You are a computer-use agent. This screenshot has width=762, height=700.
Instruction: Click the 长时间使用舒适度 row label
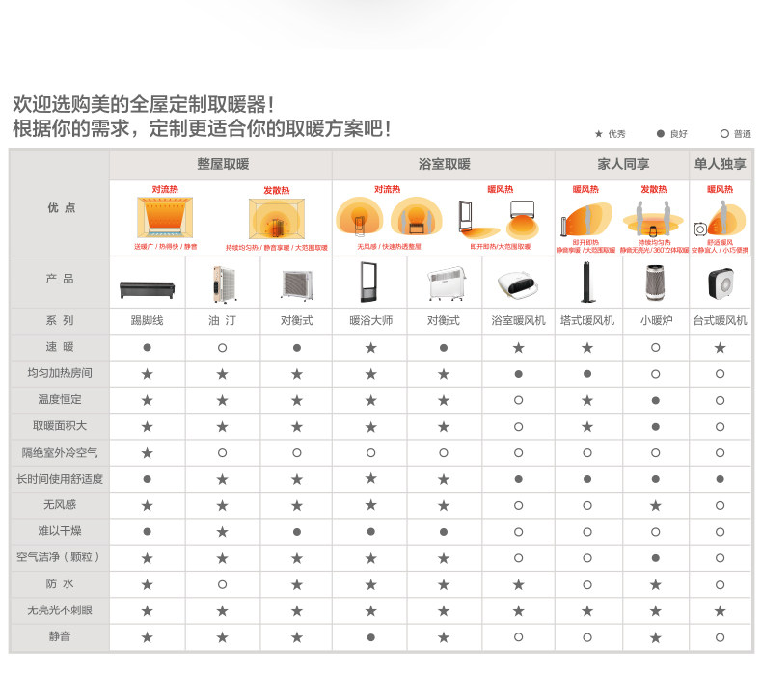coord(60,479)
